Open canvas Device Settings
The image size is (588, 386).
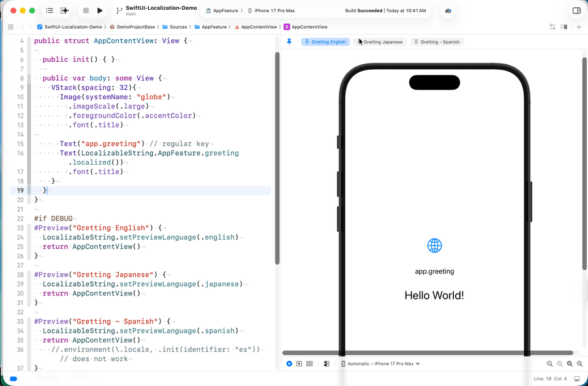326,364
